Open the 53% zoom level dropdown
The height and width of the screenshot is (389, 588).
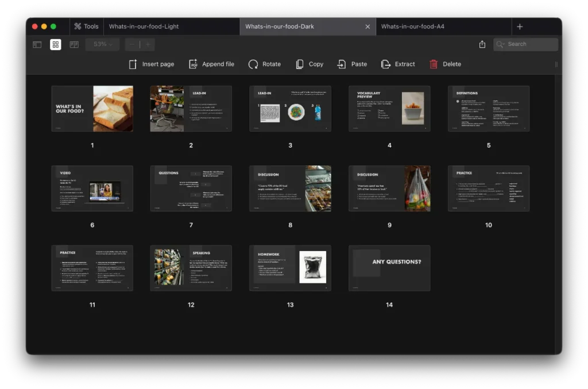tap(103, 44)
